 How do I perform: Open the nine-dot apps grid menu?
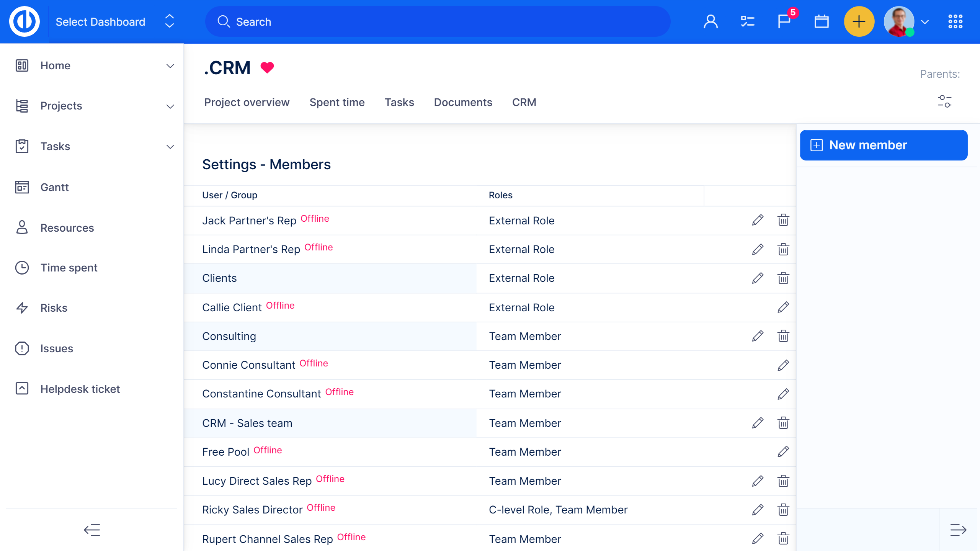click(x=955, y=21)
